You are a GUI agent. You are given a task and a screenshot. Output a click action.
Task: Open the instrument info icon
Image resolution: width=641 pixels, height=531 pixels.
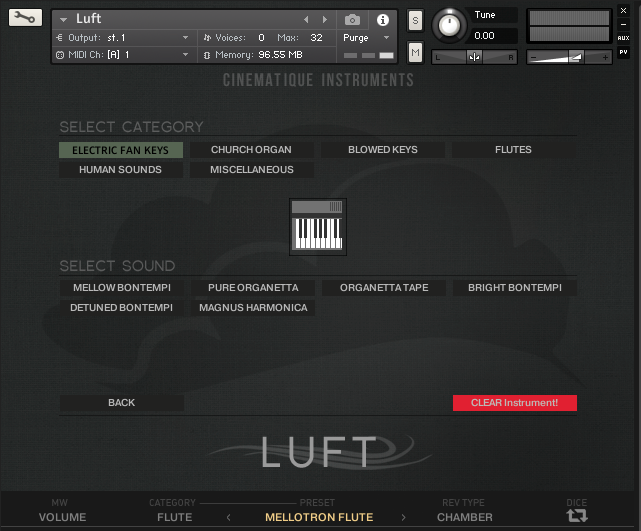[x=383, y=20]
